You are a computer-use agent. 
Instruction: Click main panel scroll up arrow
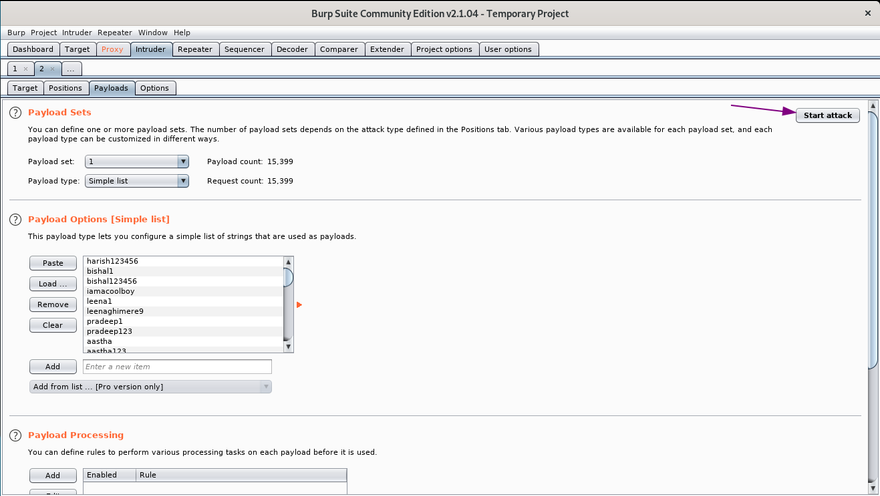coord(873,105)
